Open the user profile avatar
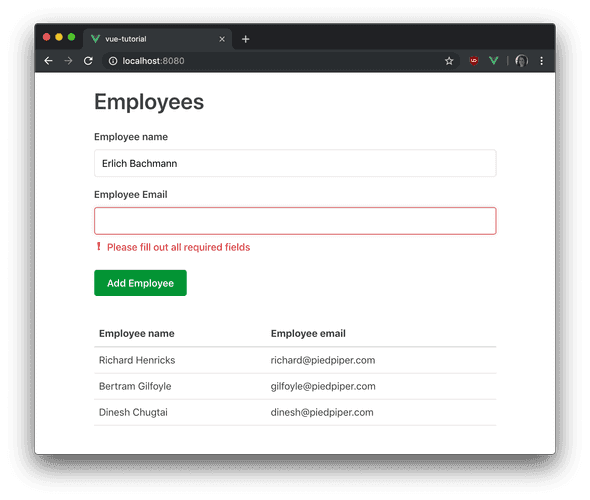Viewport: 590px width, 500px height. (522, 61)
